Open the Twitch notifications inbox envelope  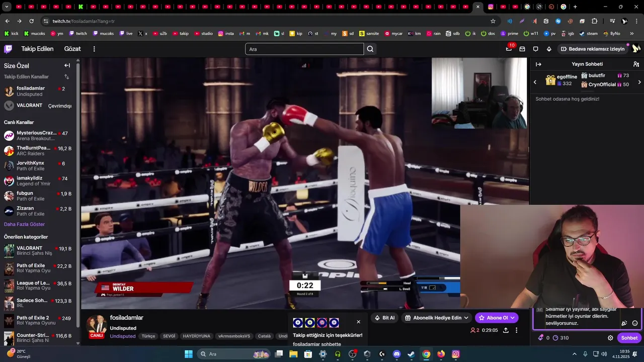tap(522, 49)
